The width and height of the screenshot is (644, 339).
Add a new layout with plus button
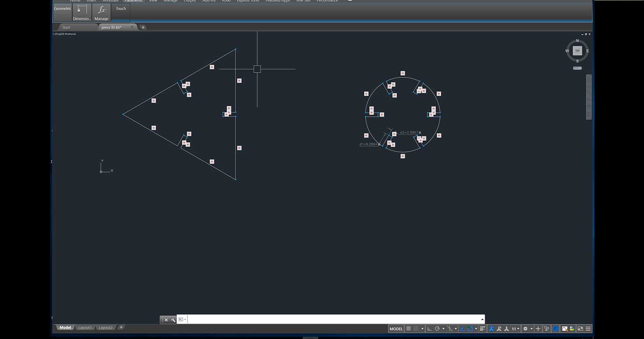coord(121,327)
